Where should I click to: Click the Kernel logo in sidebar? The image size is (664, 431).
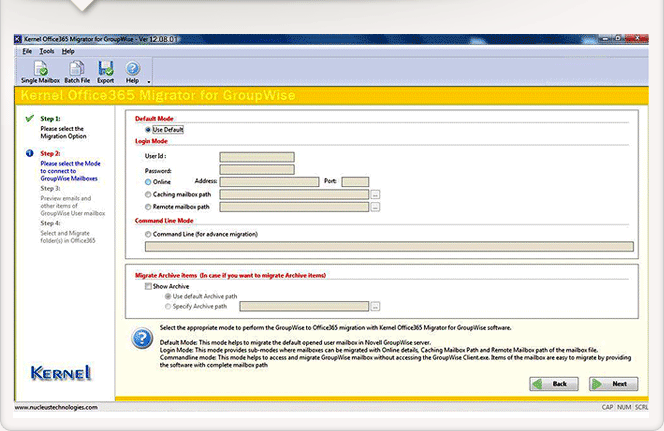pyautogui.click(x=61, y=373)
